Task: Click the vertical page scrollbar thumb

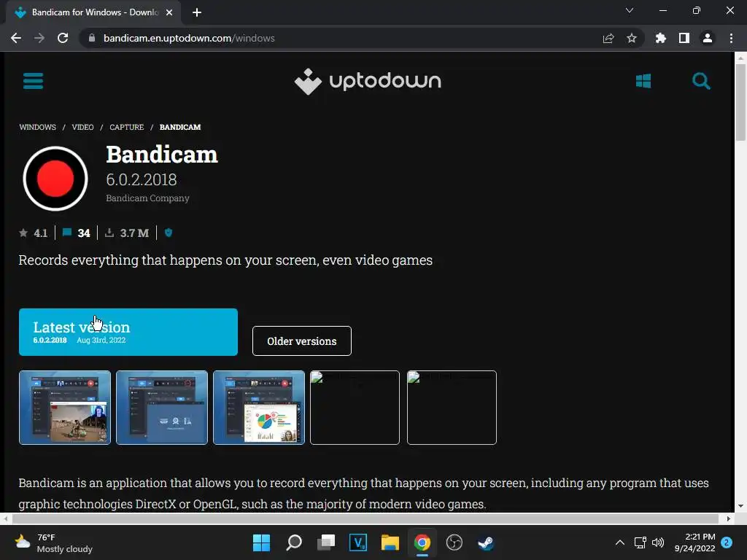Action: [x=740, y=102]
